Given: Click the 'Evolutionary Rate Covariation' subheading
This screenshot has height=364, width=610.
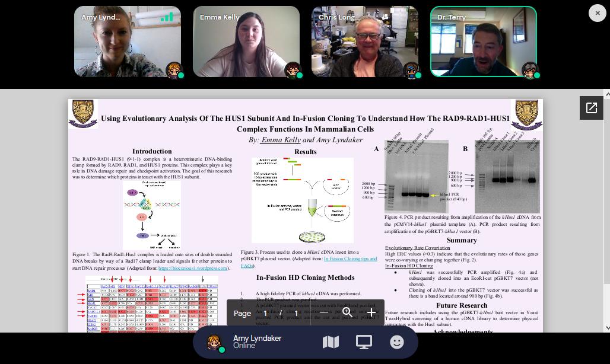Looking at the screenshot, I should coord(417,248).
